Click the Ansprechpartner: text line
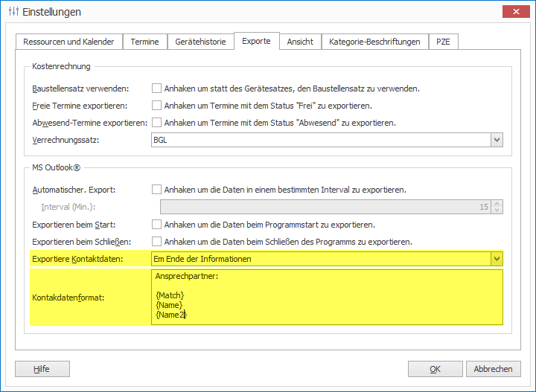536x392 pixels. pos(187,276)
